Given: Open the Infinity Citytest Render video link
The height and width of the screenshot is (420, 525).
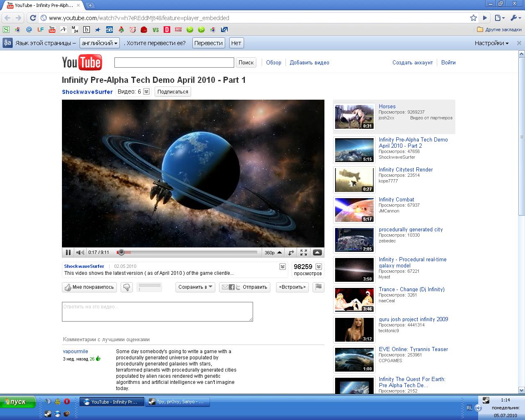Looking at the screenshot, I should tap(406, 170).
